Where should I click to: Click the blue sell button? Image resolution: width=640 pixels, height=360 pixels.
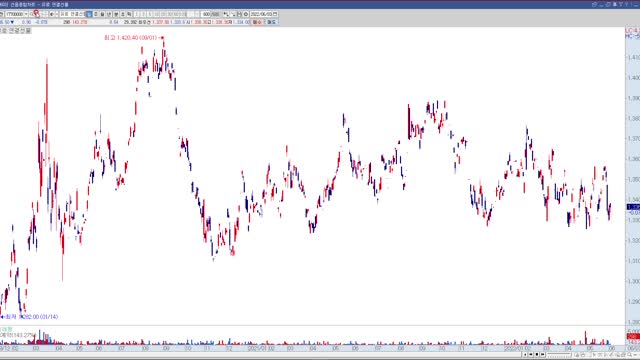pos(271,22)
